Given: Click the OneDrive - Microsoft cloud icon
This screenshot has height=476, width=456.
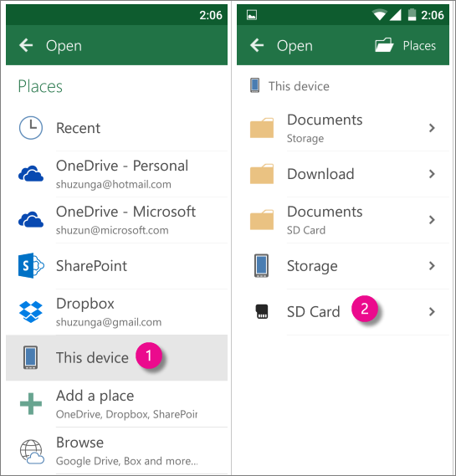Looking at the screenshot, I should [31, 219].
